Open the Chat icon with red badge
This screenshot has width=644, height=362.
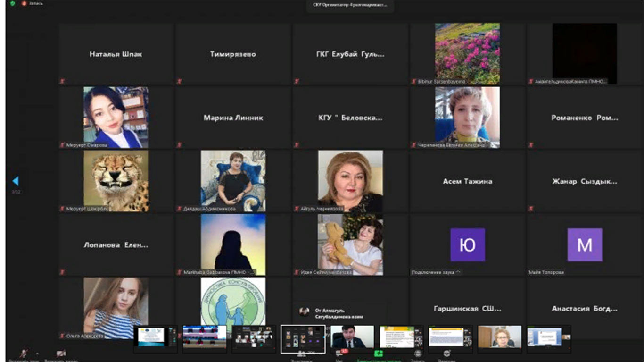339,353
